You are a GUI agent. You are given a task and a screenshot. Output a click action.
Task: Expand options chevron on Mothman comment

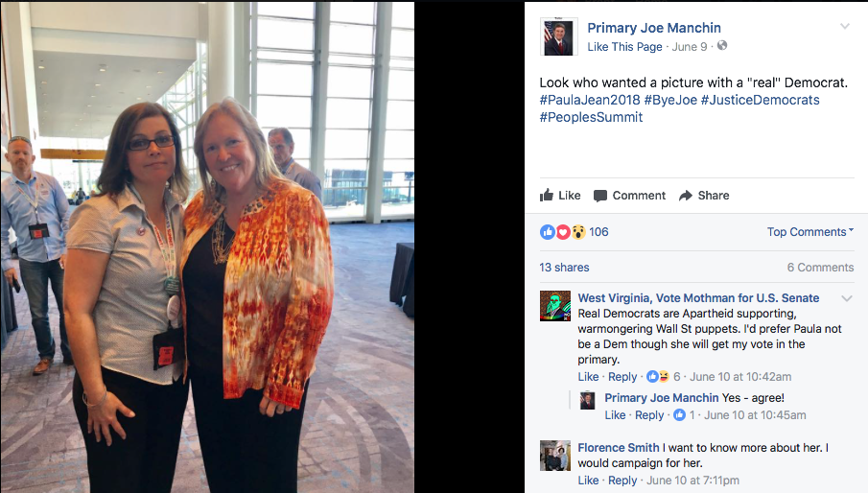[846, 298]
